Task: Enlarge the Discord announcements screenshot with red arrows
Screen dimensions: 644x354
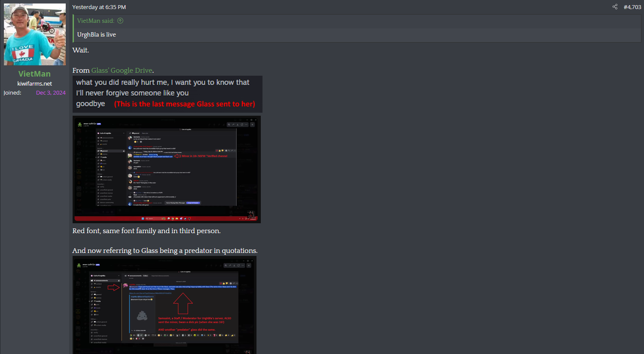Action: pos(165,305)
